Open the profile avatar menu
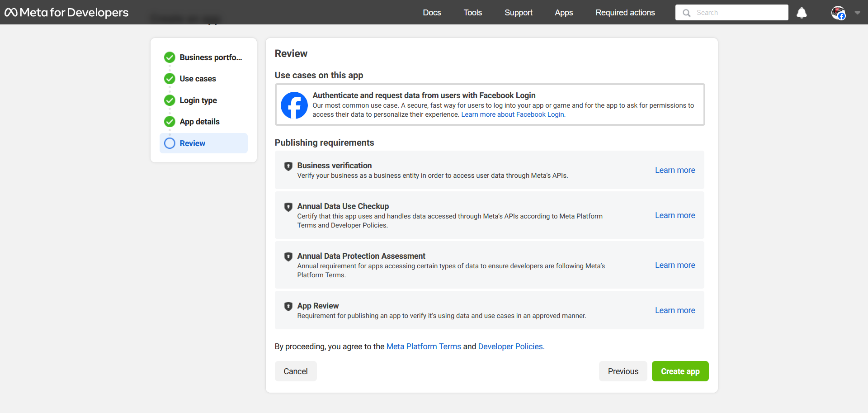The height and width of the screenshot is (413, 868). [x=838, y=13]
